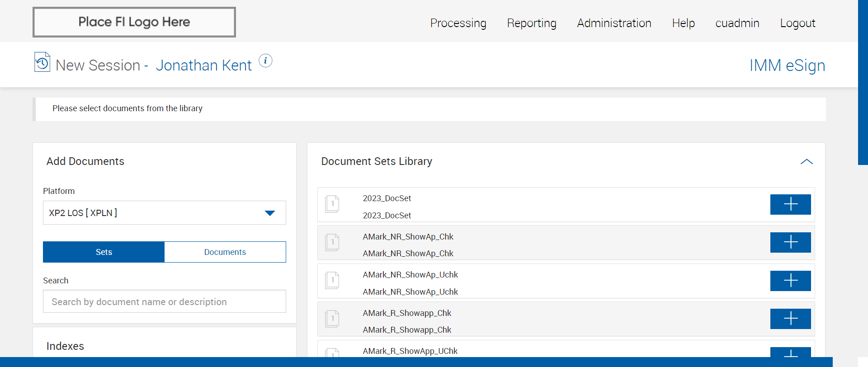Switch to the Sets view
The height and width of the screenshot is (367, 868).
point(104,252)
